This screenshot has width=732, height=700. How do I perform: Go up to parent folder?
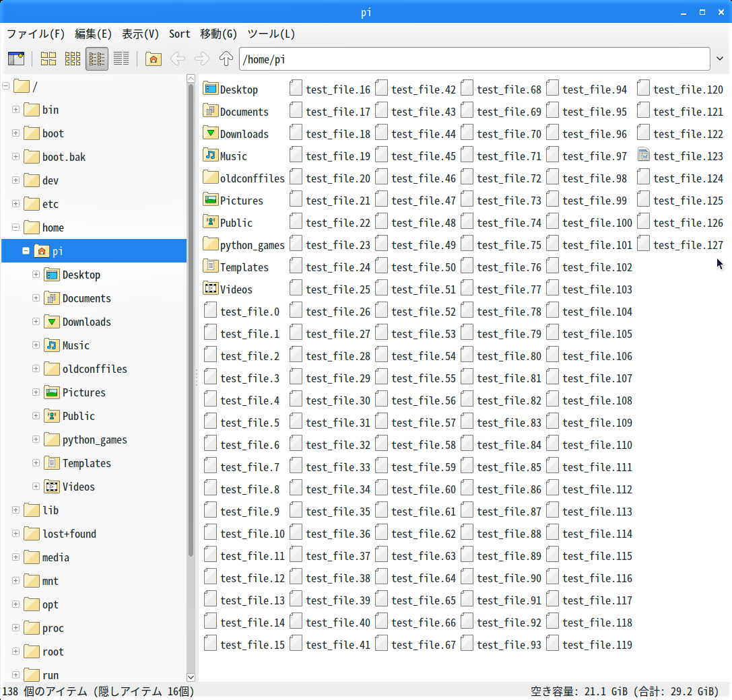click(x=226, y=59)
